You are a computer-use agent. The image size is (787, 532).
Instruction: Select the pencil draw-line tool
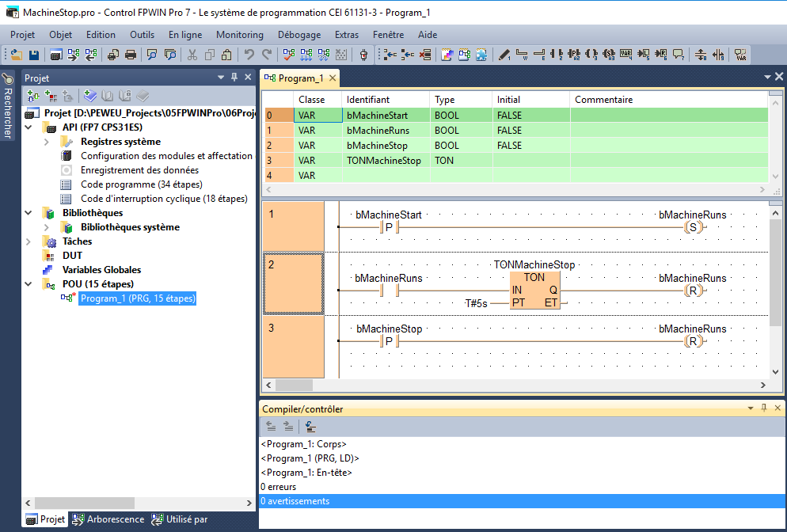pyautogui.click(x=504, y=55)
